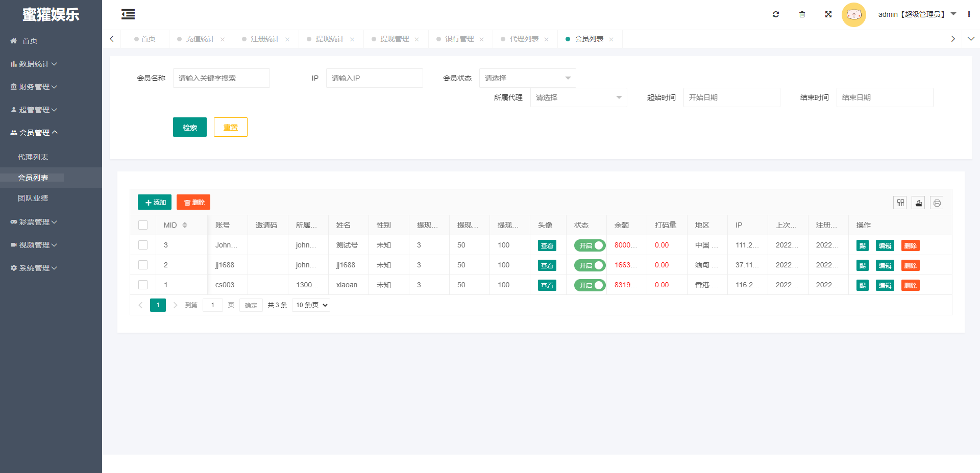Disable the status switch for member cs003
Screen dimensions: 980x473
590,285
